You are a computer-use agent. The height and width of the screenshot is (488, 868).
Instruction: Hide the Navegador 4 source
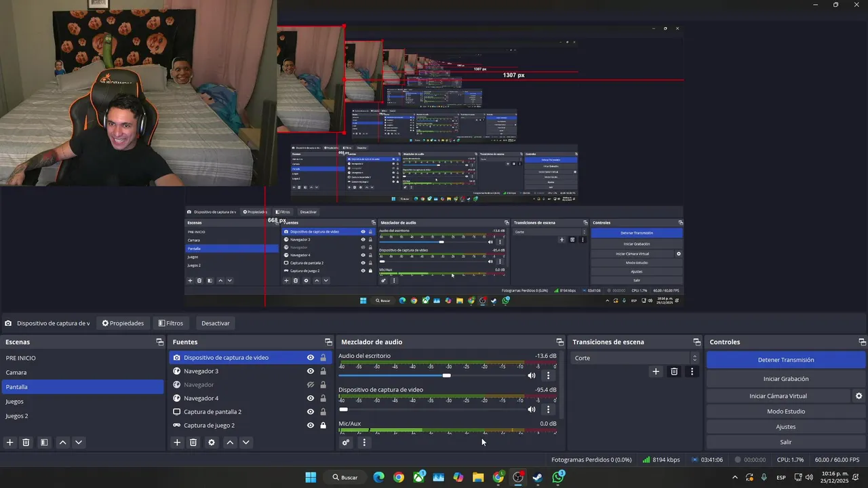coord(311,399)
